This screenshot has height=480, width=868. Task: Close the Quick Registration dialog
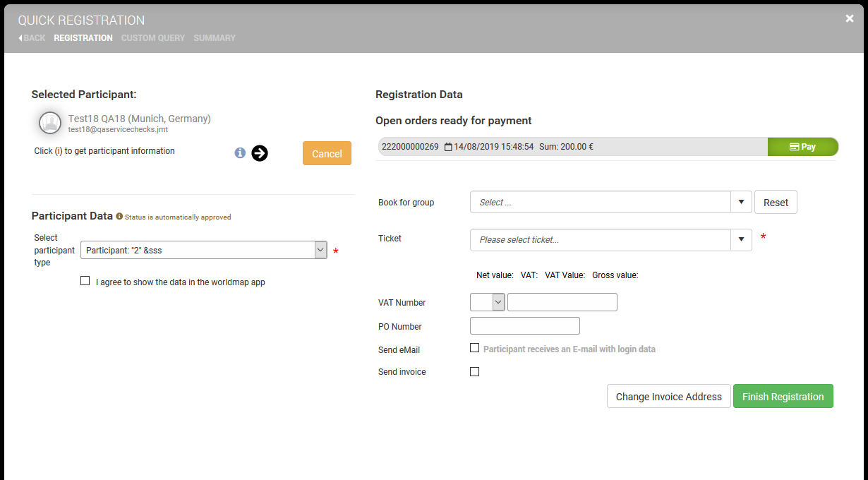pyautogui.click(x=849, y=19)
